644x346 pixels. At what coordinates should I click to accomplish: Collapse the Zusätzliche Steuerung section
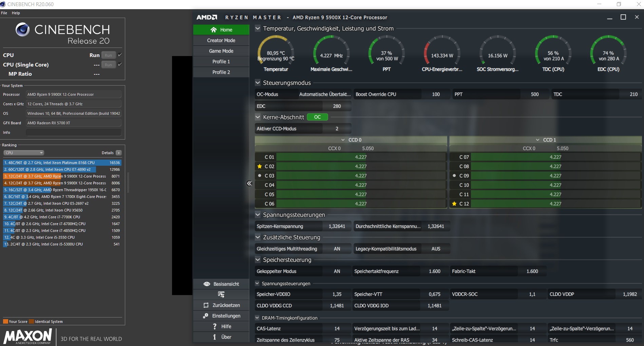(258, 237)
